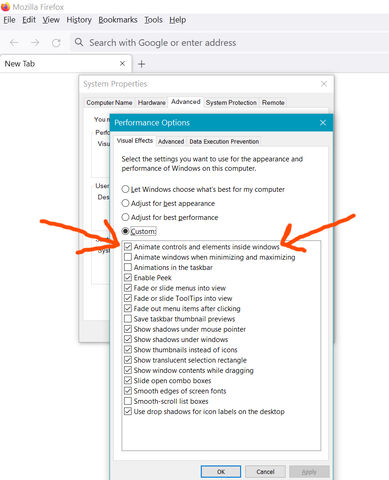Uncheck Animate controls and elements inside windows
This screenshot has height=480, width=389.
[128, 247]
